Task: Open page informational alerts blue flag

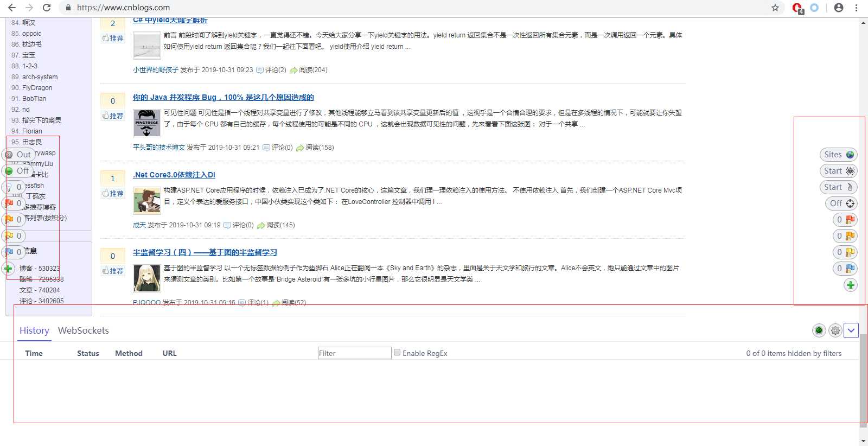Action: coord(14,252)
